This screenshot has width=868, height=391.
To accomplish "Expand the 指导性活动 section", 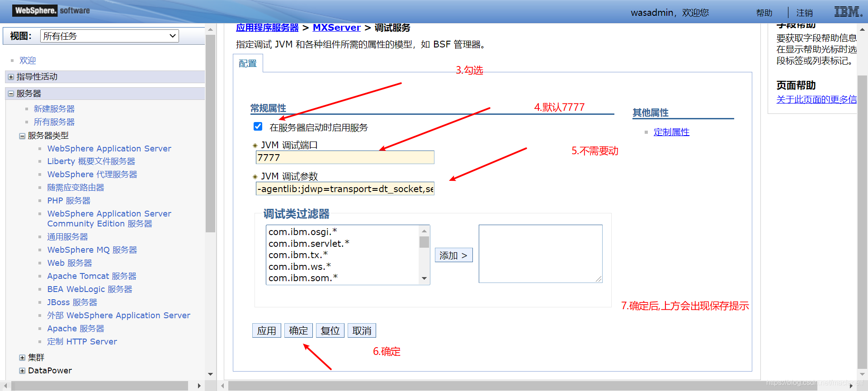I will click(x=11, y=77).
